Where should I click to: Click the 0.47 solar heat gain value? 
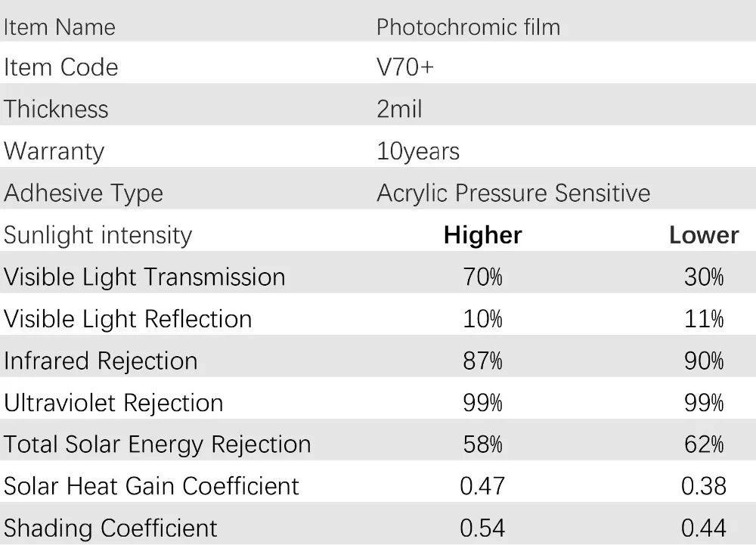pos(482,486)
